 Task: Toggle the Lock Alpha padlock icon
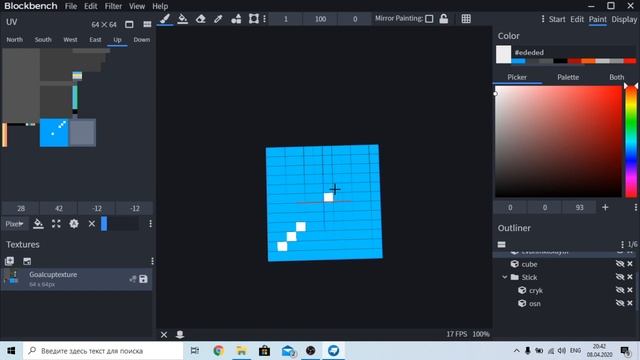444,19
